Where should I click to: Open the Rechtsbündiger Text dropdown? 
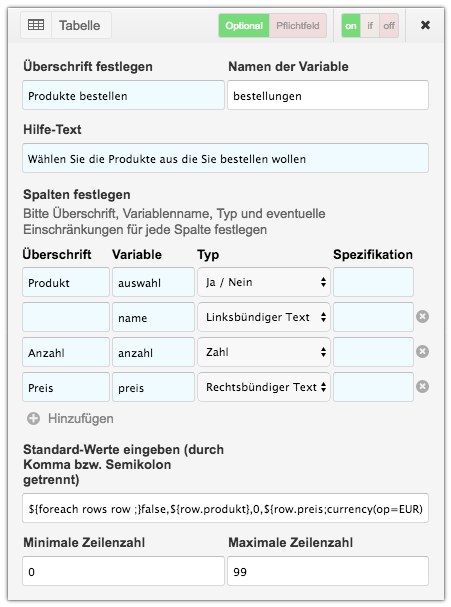(264, 387)
